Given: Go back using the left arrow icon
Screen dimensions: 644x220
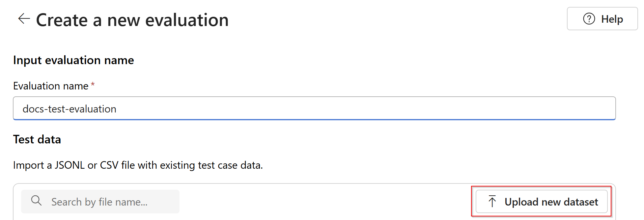Looking at the screenshot, I should pyautogui.click(x=24, y=19).
